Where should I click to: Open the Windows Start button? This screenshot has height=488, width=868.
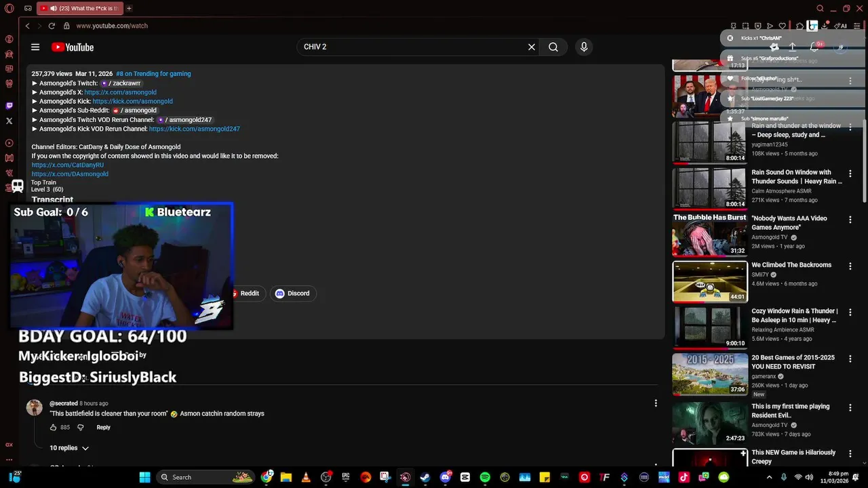tap(145, 477)
